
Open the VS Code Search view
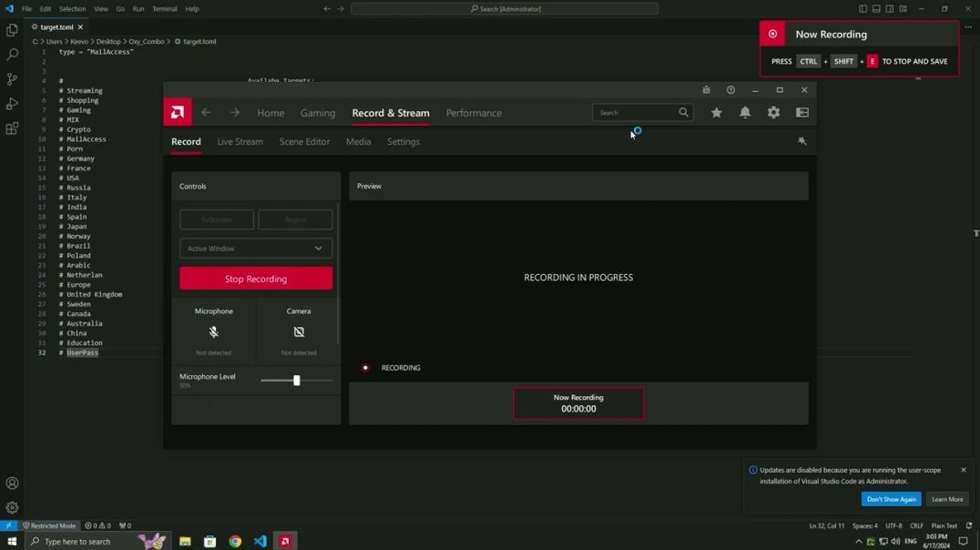click(x=12, y=55)
